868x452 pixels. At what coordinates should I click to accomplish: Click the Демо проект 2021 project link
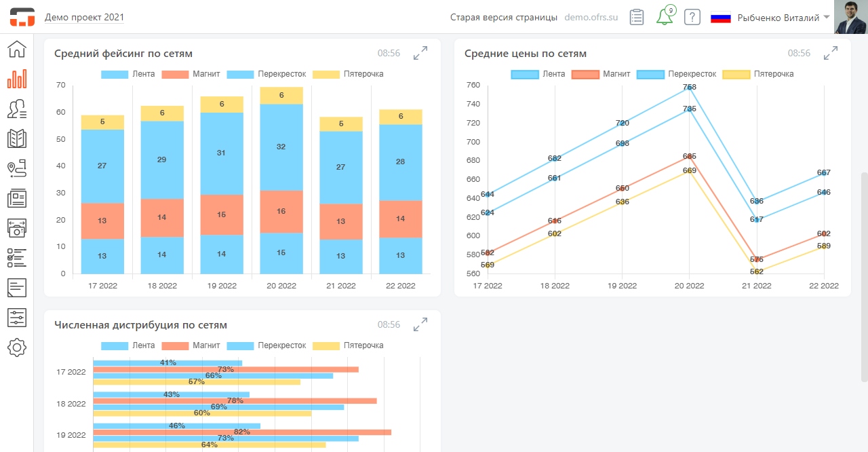84,18
